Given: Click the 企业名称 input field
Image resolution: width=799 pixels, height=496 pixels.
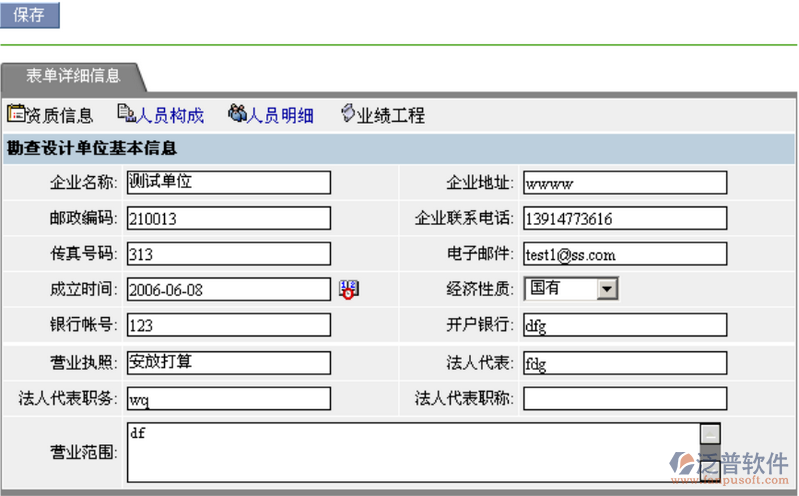Looking at the screenshot, I should coord(228,183).
